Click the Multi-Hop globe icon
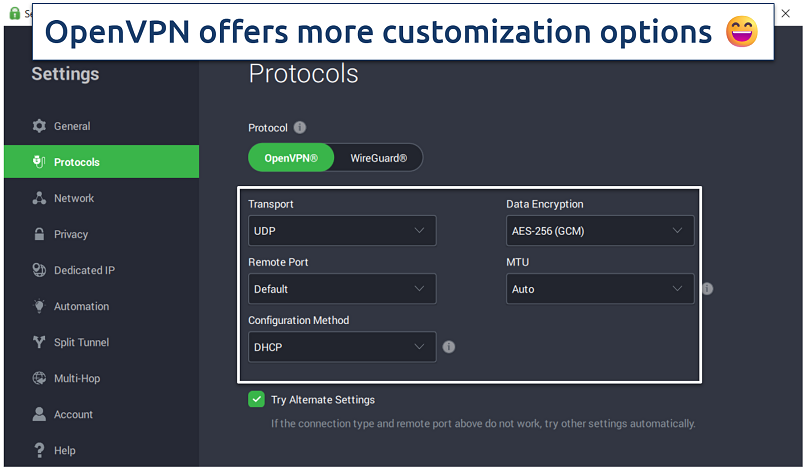This screenshot has width=806, height=470. click(39, 378)
